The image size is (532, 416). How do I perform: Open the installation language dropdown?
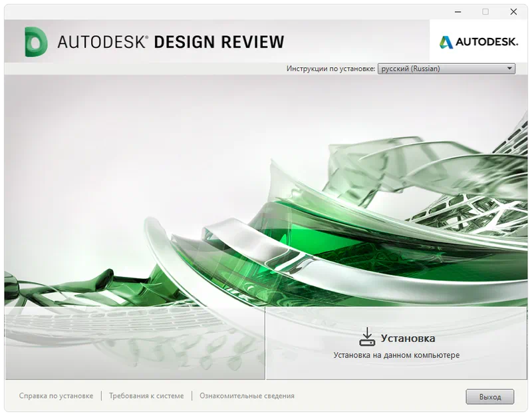[x=446, y=69]
